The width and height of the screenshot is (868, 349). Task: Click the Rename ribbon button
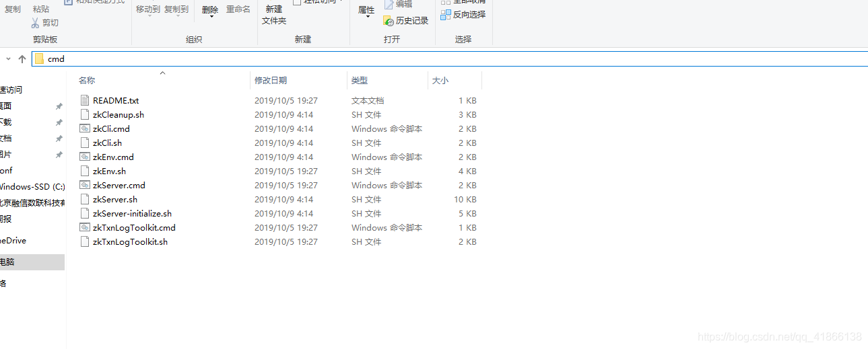click(x=238, y=9)
